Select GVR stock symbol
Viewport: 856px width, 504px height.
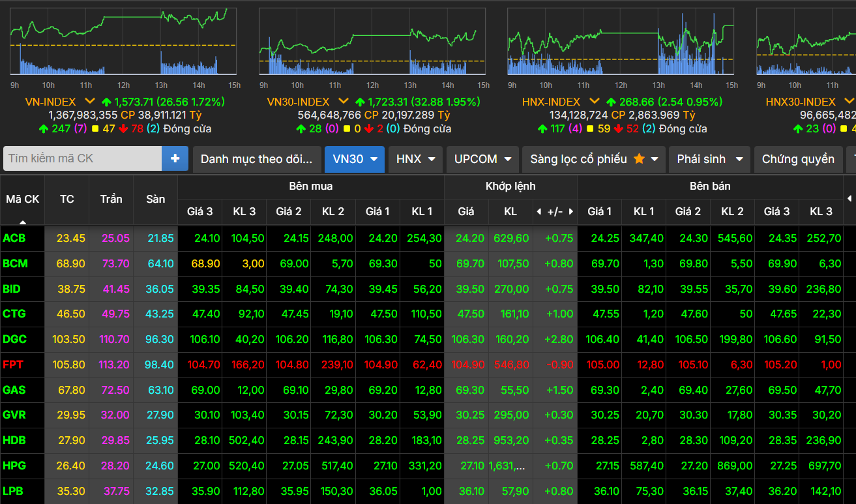click(x=14, y=415)
